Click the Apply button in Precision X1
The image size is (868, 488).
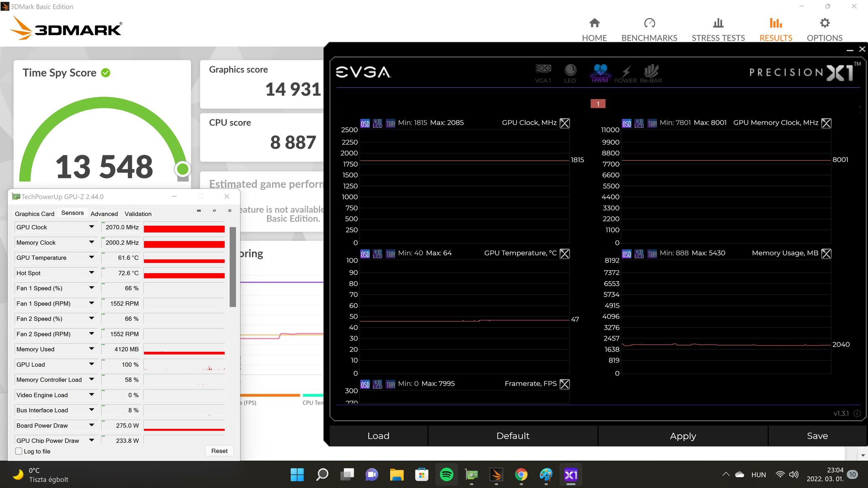point(683,436)
